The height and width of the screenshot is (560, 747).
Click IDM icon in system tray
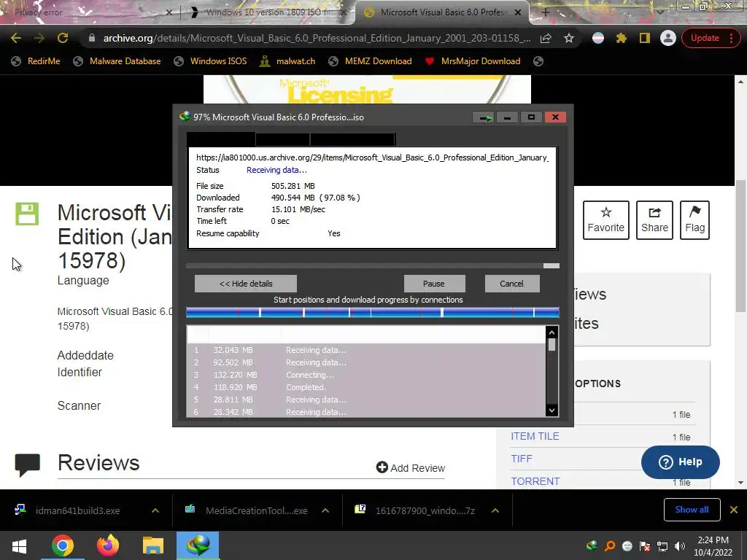(592, 546)
